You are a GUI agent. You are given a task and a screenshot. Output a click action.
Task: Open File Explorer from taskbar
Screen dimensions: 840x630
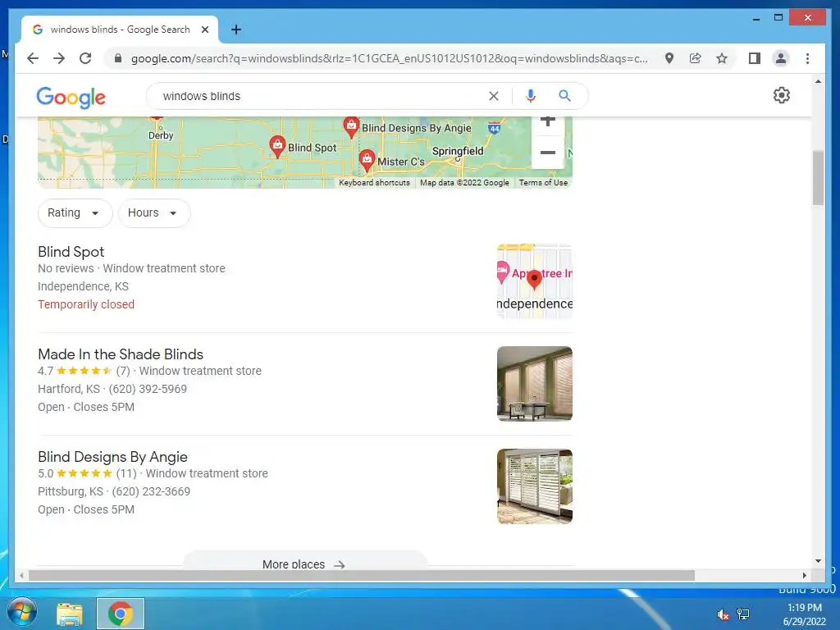point(70,614)
